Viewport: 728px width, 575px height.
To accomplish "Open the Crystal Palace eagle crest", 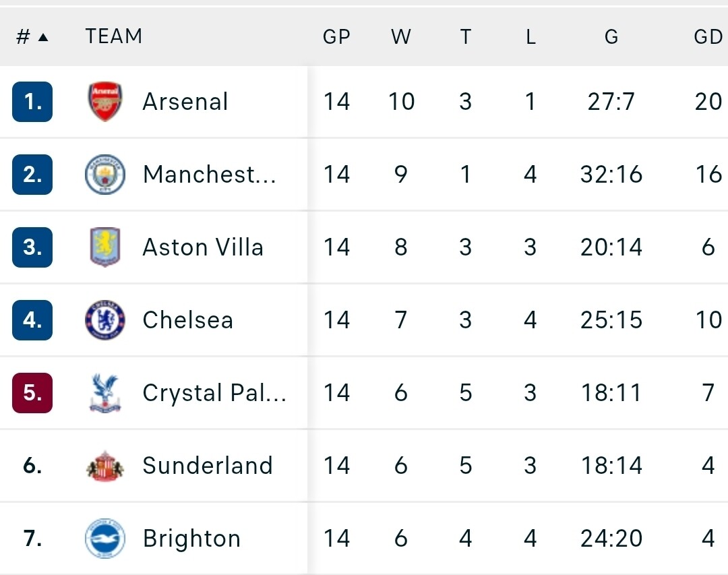I will pyautogui.click(x=105, y=393).
